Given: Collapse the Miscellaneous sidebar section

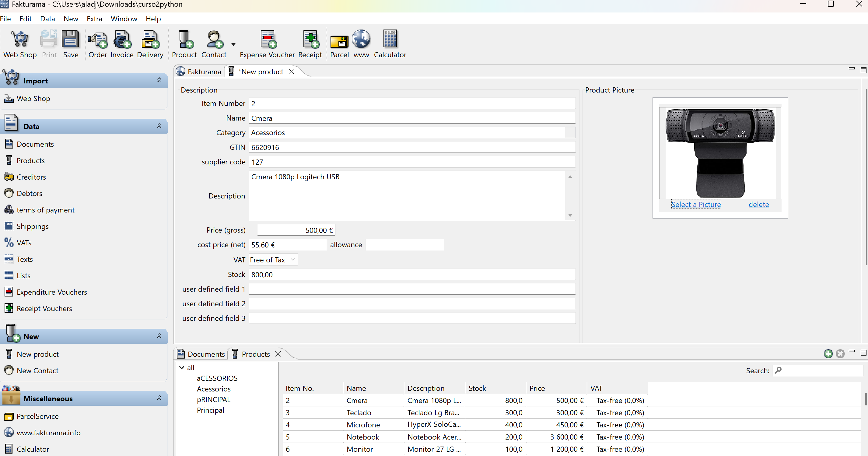Looking at the screenshot, I should tap(159, 398).
